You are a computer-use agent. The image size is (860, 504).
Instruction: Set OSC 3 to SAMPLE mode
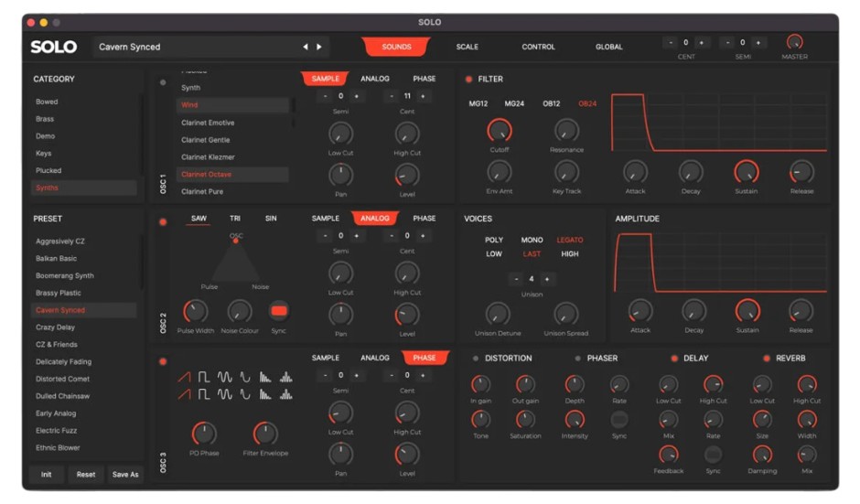tap(325, 358)
